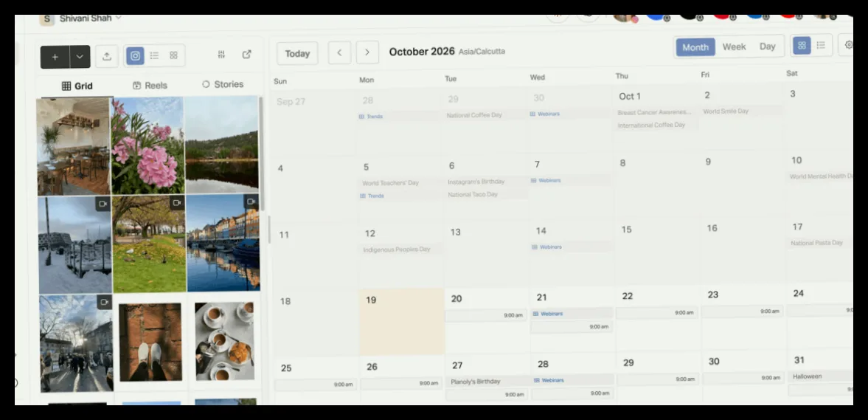Select the Week view
Image resolution: width=868 pixels, height=420 pixels.
(x=734, y=47)
